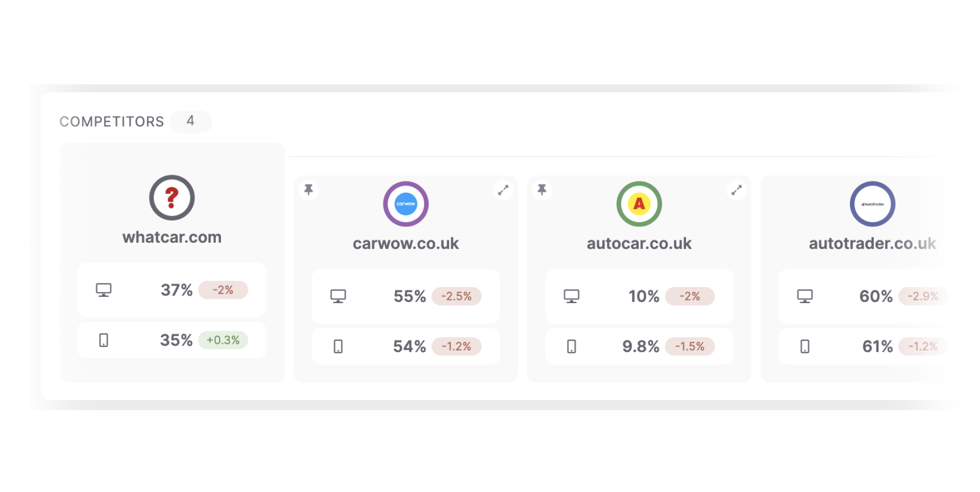Select the +0.3% mobile change badge

(x=223, y=340)
